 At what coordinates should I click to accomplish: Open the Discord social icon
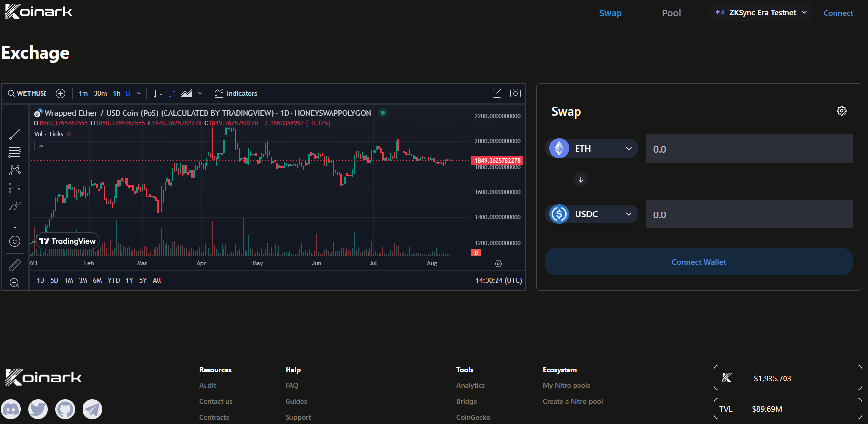click(11, 409)
